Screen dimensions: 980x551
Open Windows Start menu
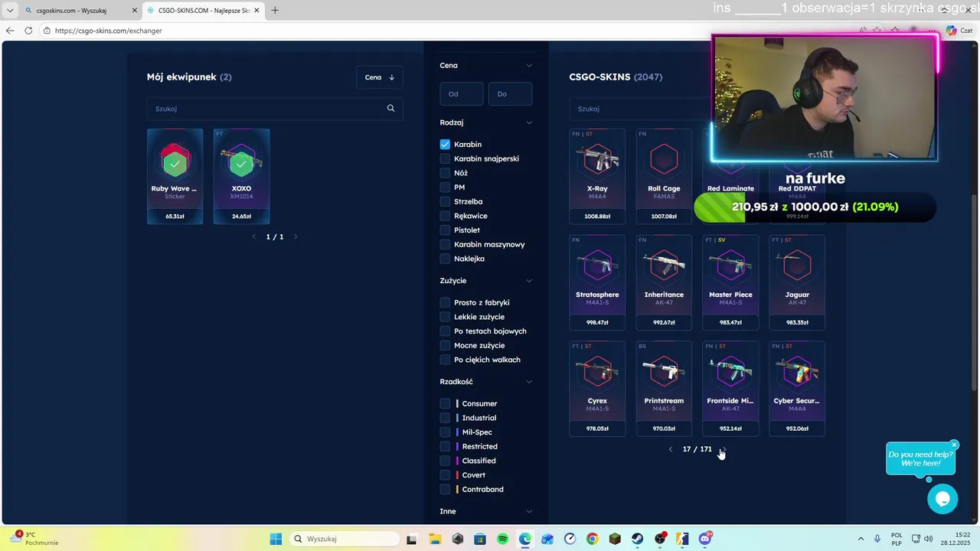276,539
